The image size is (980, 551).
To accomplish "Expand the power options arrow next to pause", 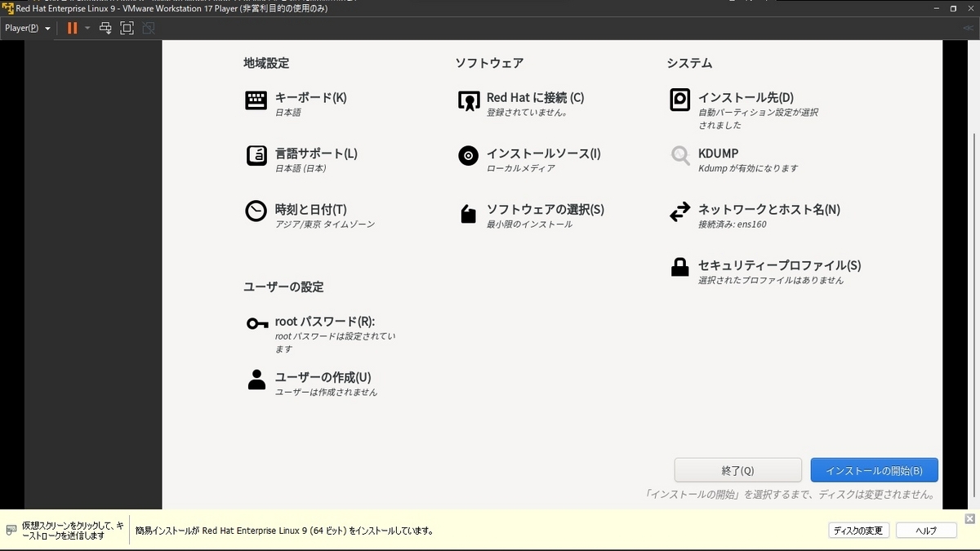I will 87,28.
